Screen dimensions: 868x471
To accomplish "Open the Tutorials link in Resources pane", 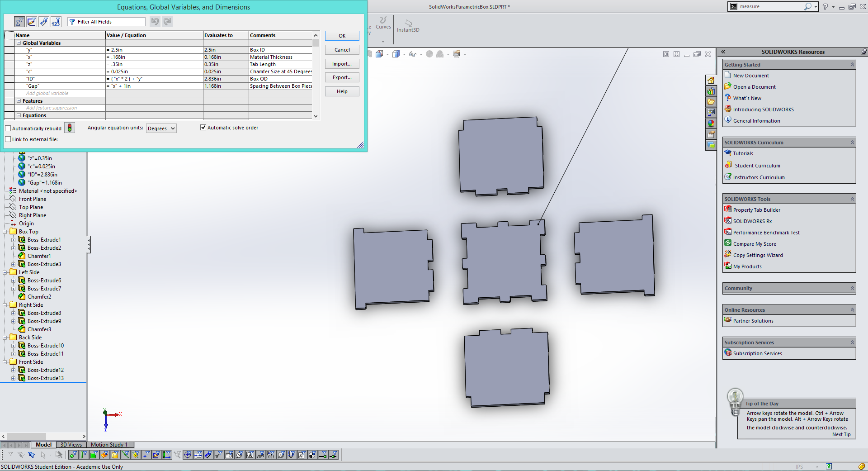I will 743,153.
